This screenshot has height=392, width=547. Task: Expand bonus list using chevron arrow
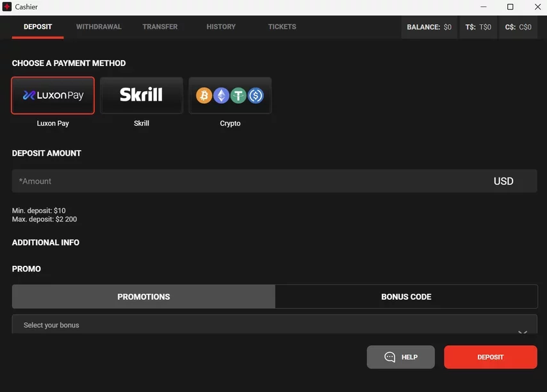522,331
